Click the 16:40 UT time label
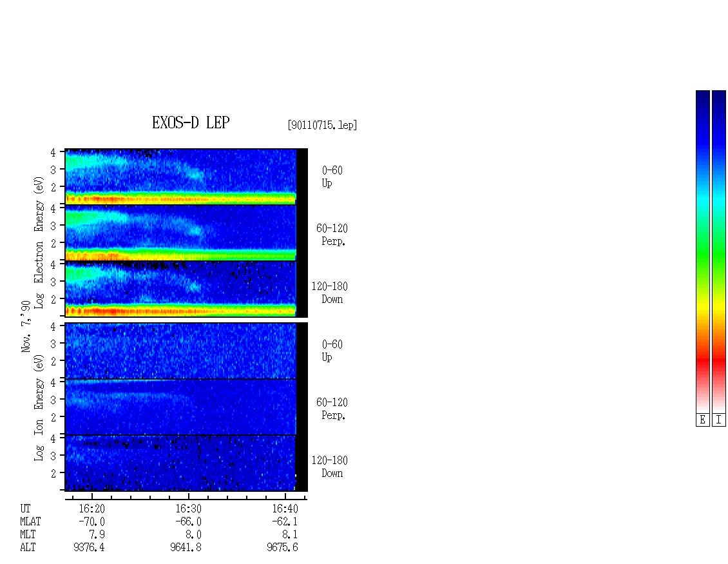This screenshot has height=564, width=728. (285, 509)
